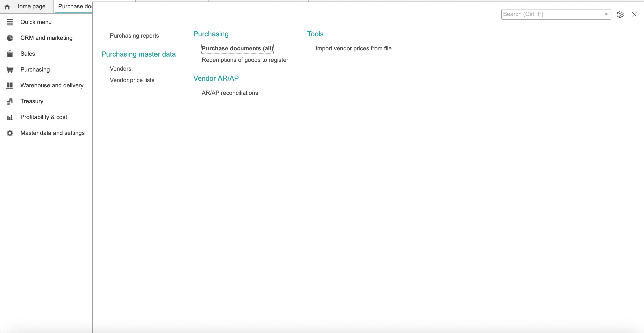Click the Master data gear icon
Viewport: 644px width, 333px height.
(10, 133)
